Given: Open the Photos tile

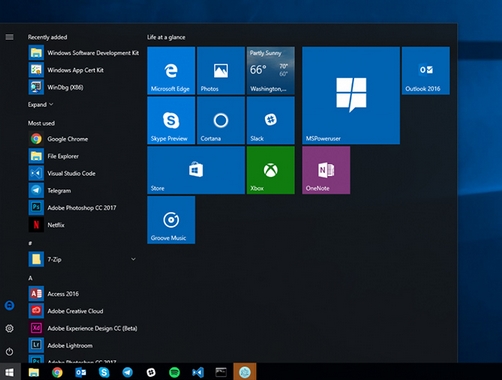Looking at the screenshot, I should point(221,71).
